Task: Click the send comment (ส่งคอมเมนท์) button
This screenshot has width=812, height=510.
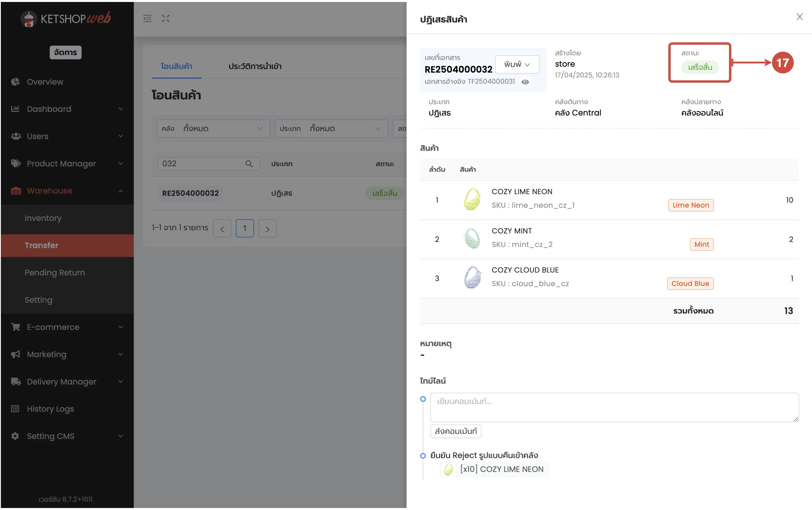Action: [455, 431]
